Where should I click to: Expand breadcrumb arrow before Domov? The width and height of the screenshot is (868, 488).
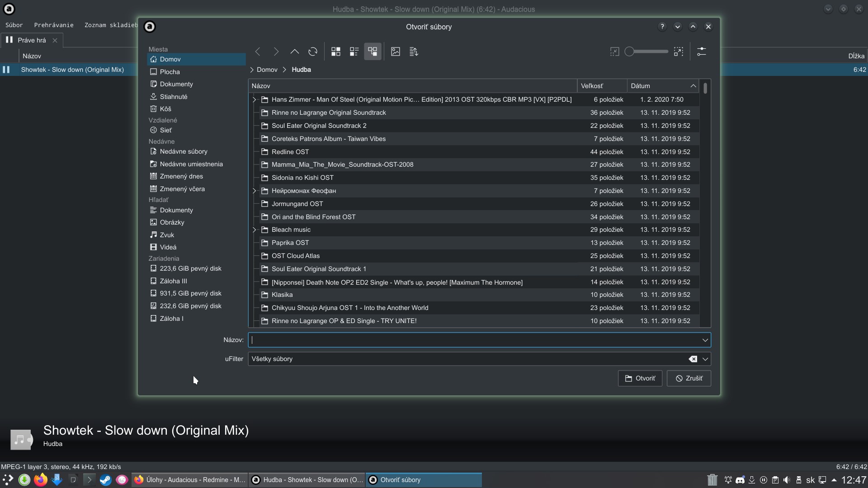click(x=252, y=70)
